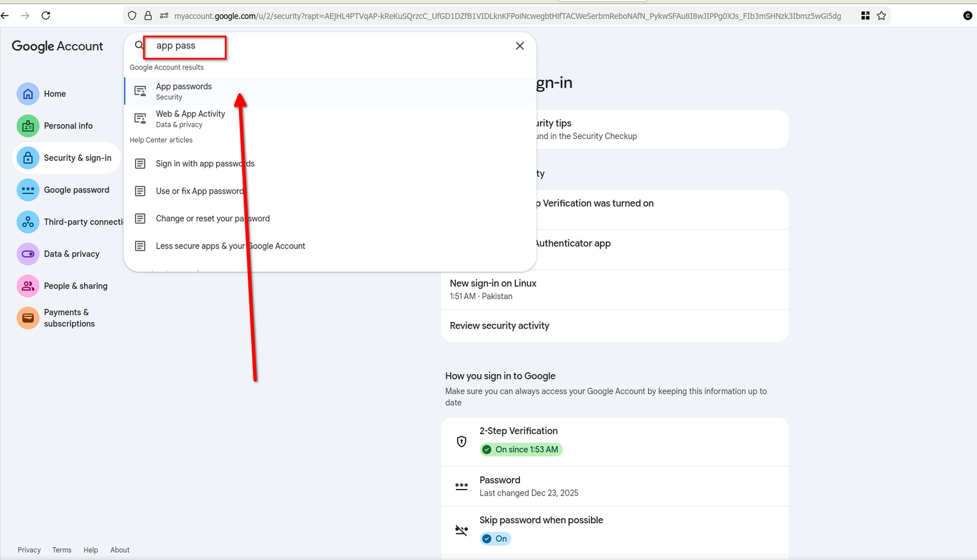Click Review security activity
Viewport: 977px width, 560px height.
point(615,326)
